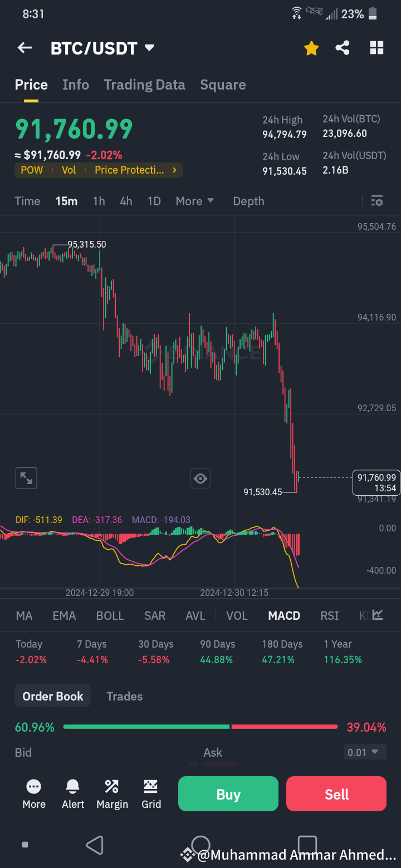The image size is (401, 868).
Task: Switch to the Trading Data tab
Action: [x=144, y=85]
